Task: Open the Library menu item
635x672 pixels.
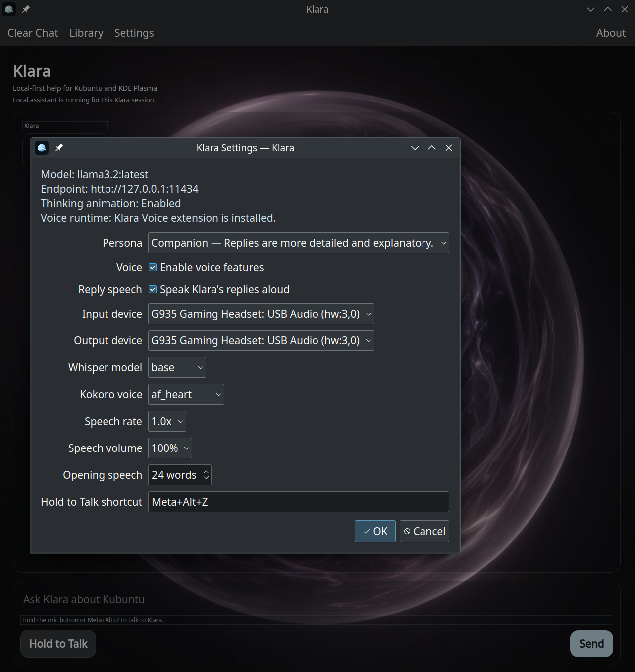Action: [86, 33]
